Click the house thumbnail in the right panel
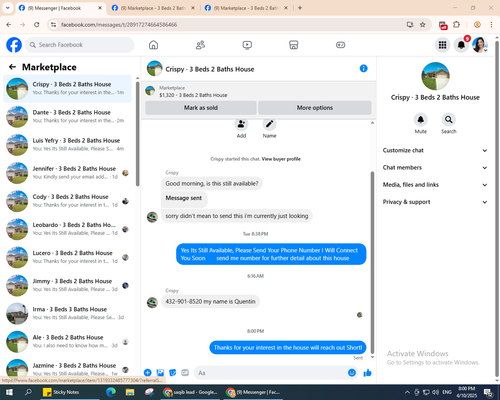Screen dimensions: 500x400 pyautogui.click(x=435, y=76)
